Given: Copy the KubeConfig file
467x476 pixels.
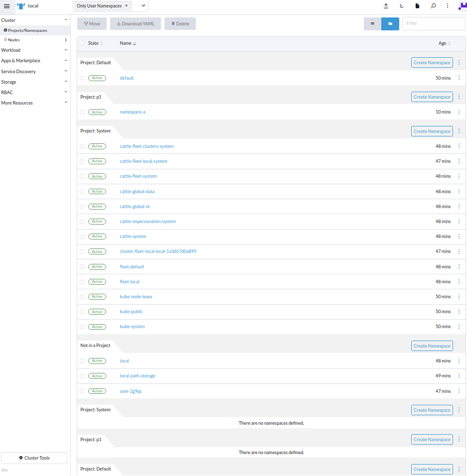Looking at the screenshot, I should coord(417,5).
